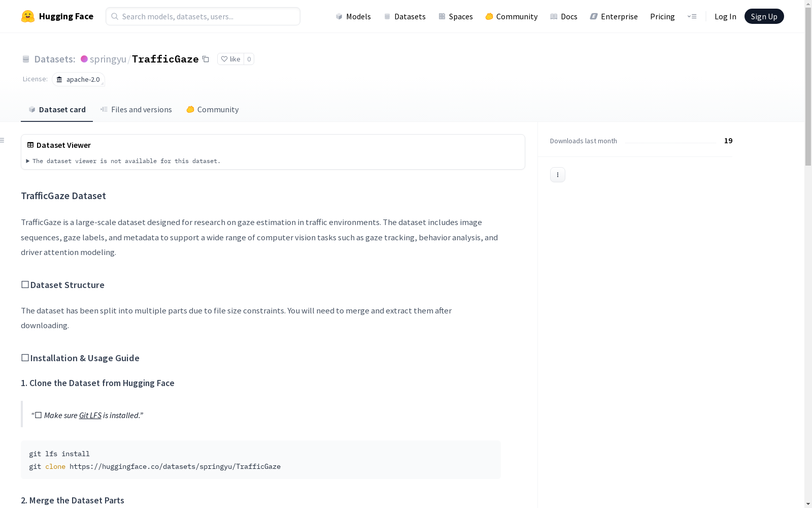Follow the Git LFS link

click(x=90, y=415)
